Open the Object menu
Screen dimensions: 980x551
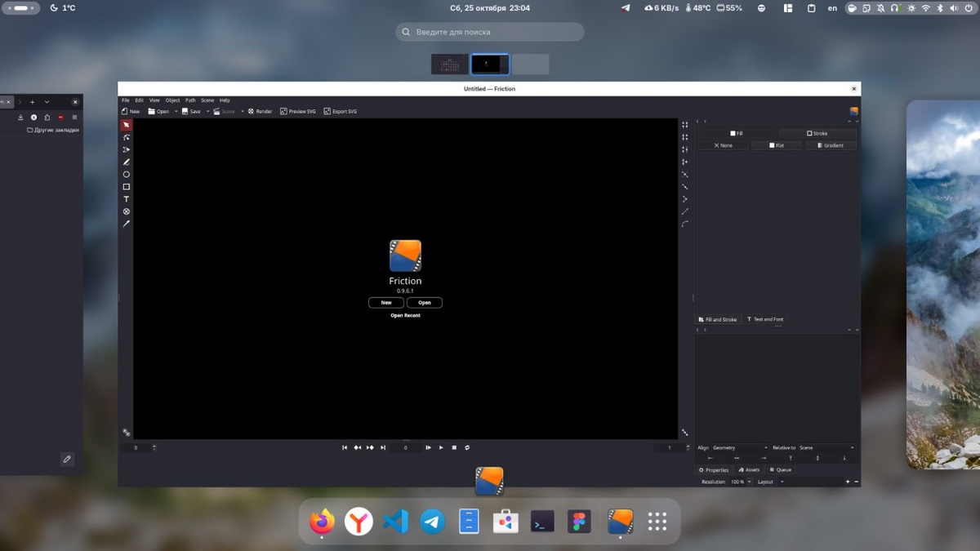click(x=173, y=100)
